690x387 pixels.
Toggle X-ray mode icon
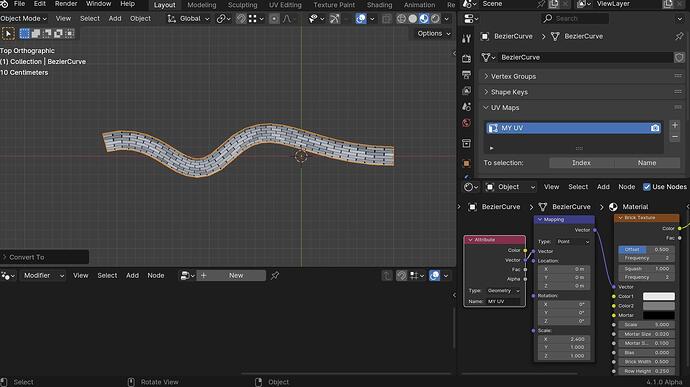tap(386, 18)
